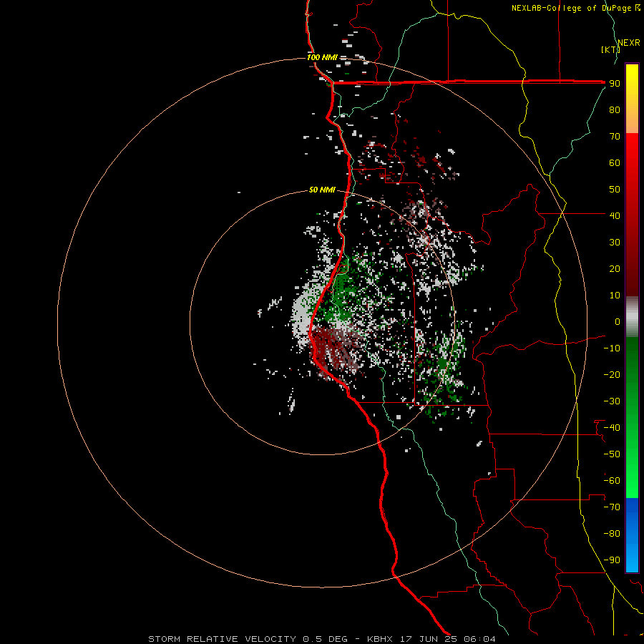644x644 pixels.
Task: Click the 06:04 timestamp
Action: click(479, 639)
